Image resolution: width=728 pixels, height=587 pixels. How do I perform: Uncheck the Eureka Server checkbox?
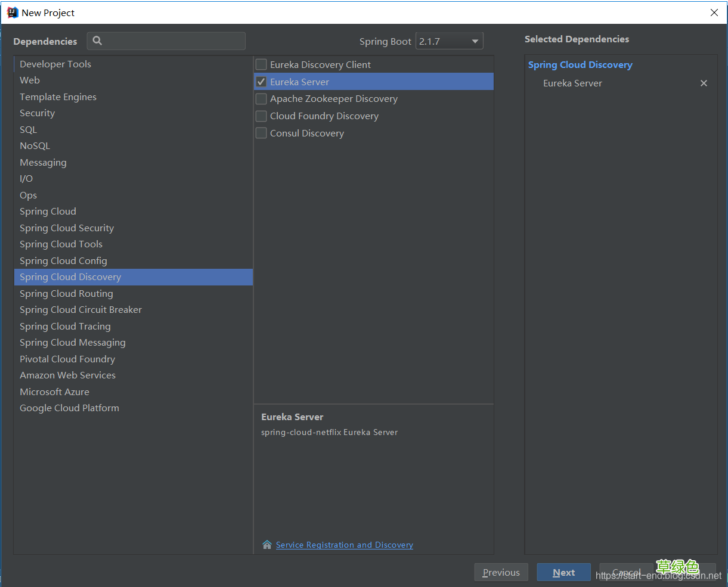point(261,82)
